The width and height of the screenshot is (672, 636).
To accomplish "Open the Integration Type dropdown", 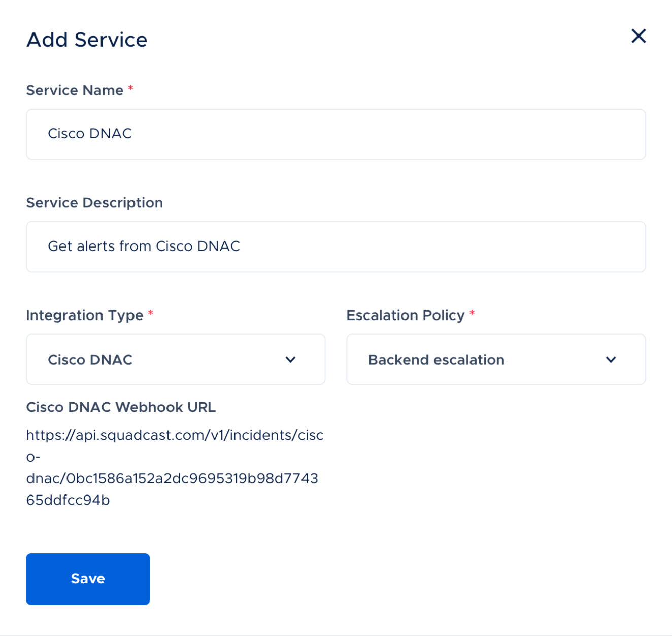I will [176, 360].
